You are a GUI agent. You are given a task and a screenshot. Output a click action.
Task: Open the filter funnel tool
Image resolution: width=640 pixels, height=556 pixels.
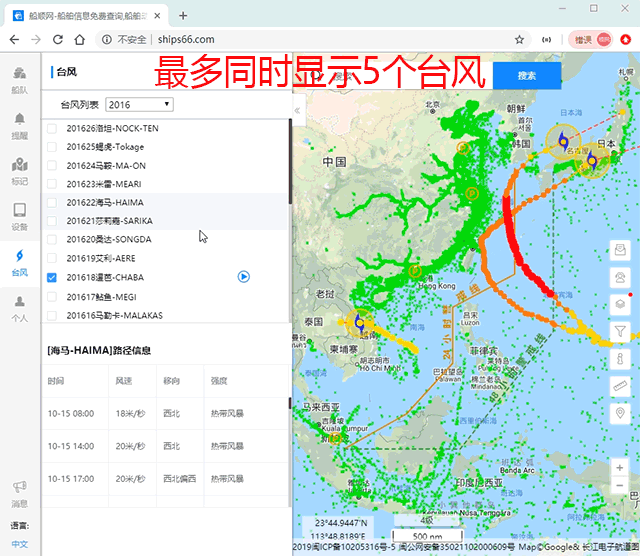tap(620, 331)
